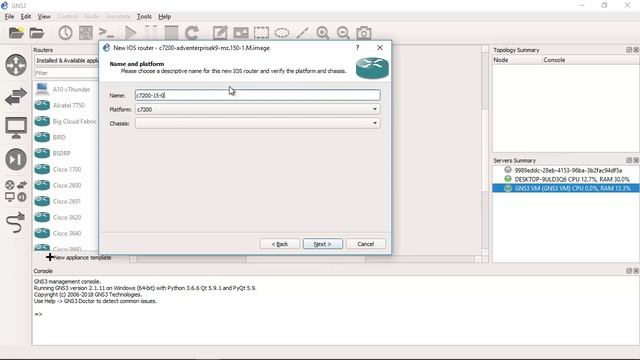Take a screenshot camera icon
Viewport: 640px width, 360px height.
364,33
